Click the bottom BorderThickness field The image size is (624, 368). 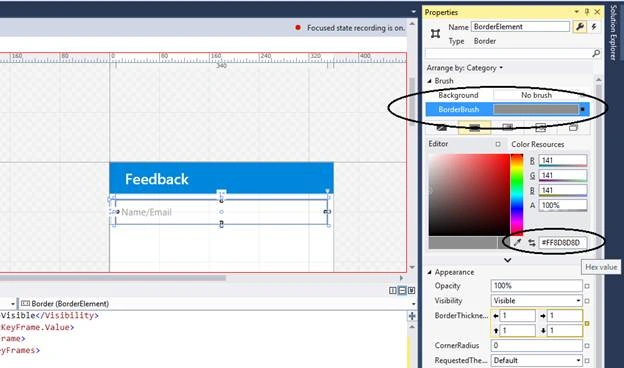[565, 331]
